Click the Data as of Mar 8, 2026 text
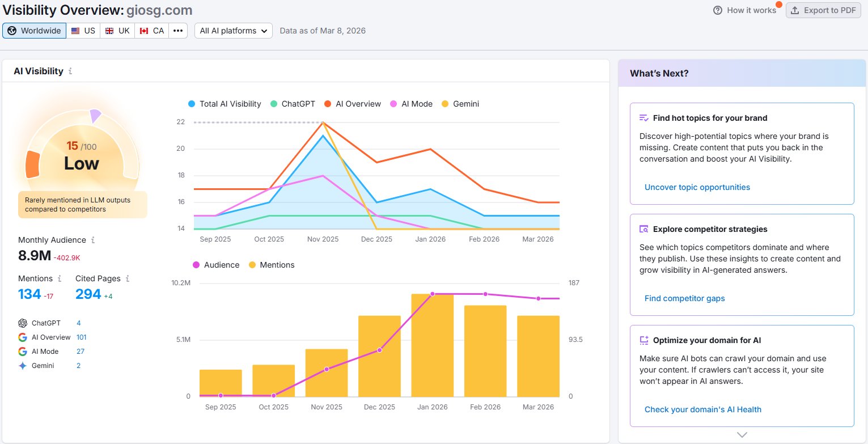The image size is (868, 444). click(323, 31)
